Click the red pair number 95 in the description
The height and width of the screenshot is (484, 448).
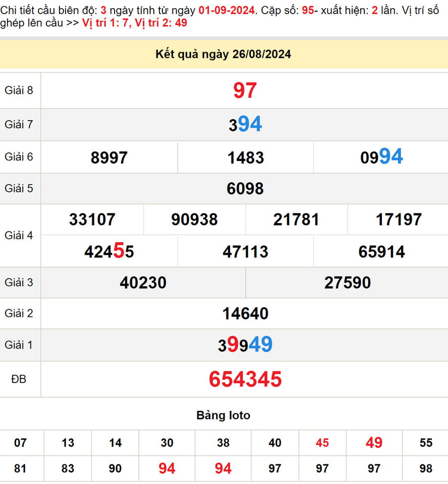pos(308,11)
